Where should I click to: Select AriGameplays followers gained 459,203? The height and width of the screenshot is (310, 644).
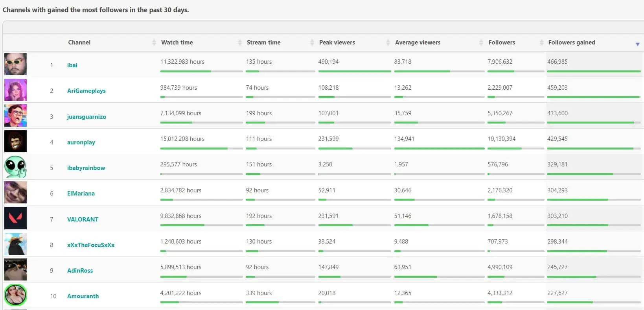pos(558,88)
